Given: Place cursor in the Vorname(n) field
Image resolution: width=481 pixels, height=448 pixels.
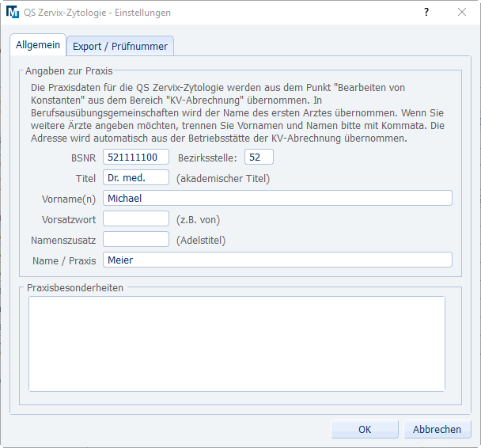Looking at the screenshot, I should (x=277, y=199).
